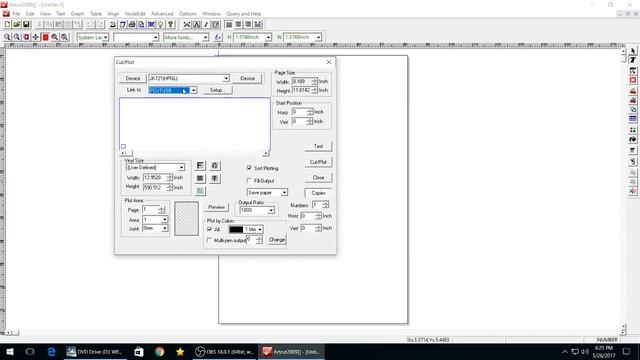Open the Plot Area Area dropdown
The height and width of the screenshot is (360, 640).
point(164,220)
